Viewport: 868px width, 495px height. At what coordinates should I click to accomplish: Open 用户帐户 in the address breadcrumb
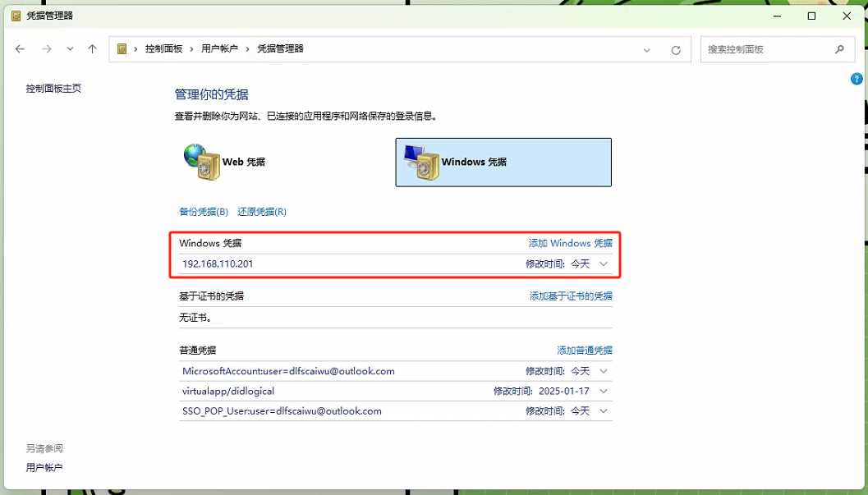[x=219, y=48]
